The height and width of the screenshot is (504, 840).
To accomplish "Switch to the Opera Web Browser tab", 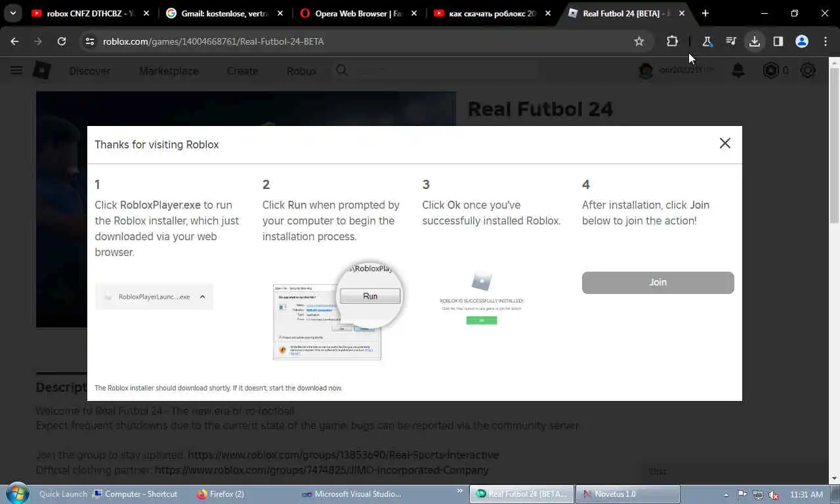I will tap(358, 13).
